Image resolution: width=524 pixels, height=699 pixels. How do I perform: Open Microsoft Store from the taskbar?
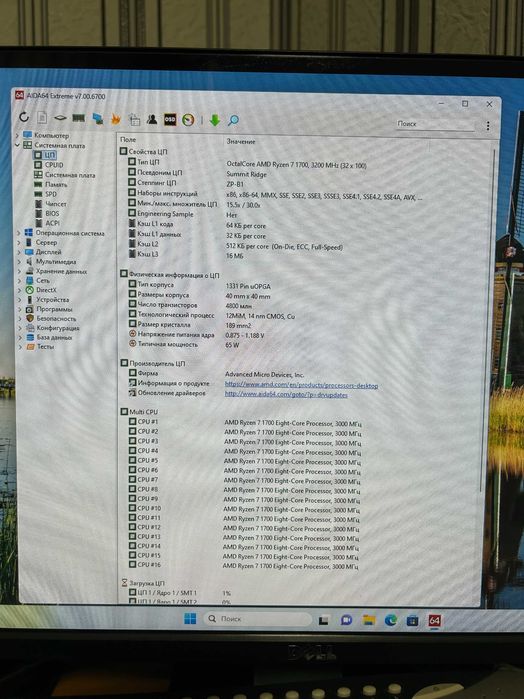413,620
